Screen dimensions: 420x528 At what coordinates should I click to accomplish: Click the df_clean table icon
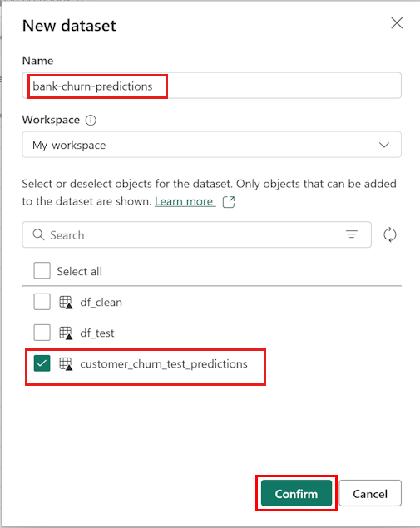66,302
